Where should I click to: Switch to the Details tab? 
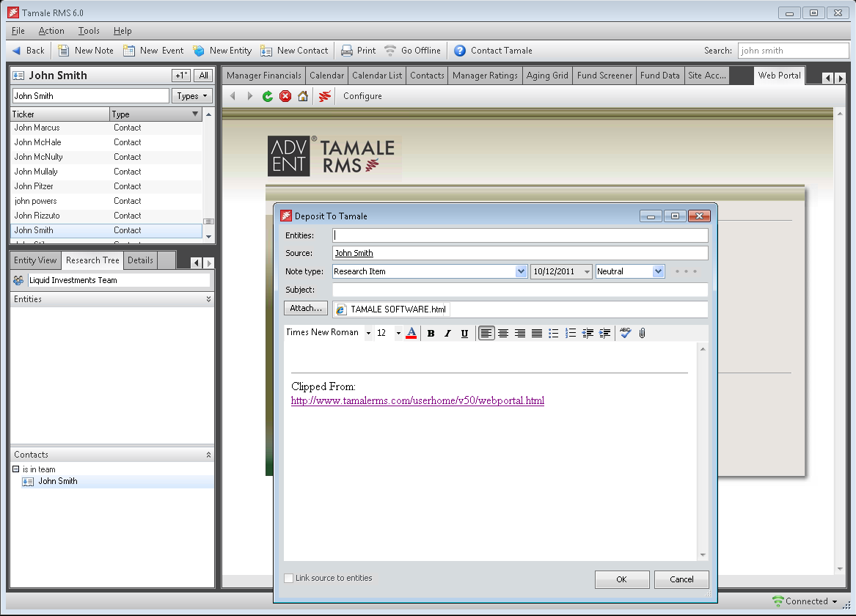pos(140,261)
